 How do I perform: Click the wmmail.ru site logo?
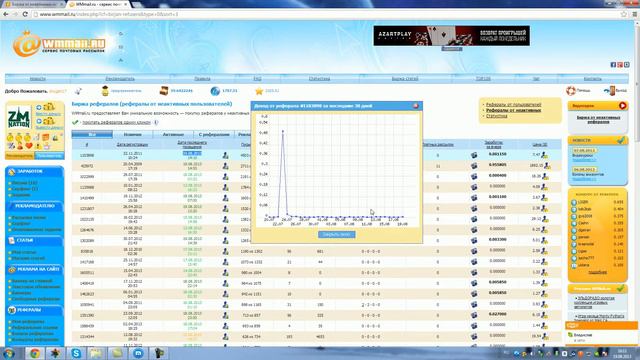tap(59, 44)
